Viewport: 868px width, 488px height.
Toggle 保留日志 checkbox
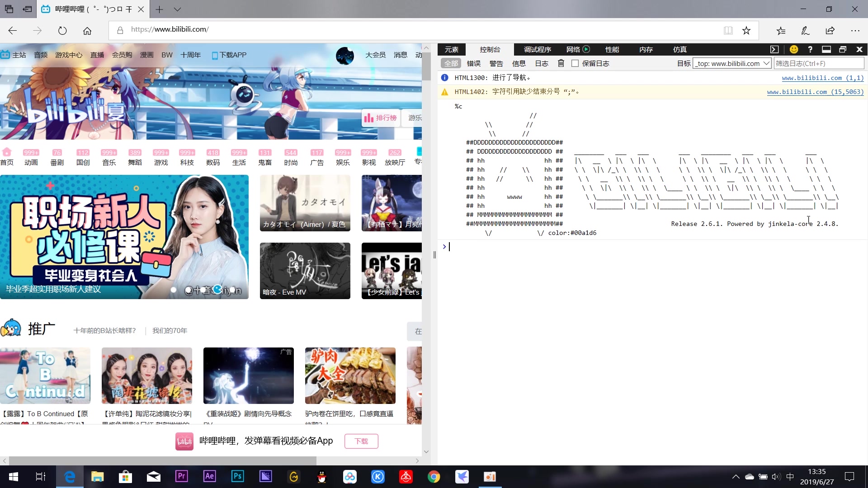[x=575, y=63]
